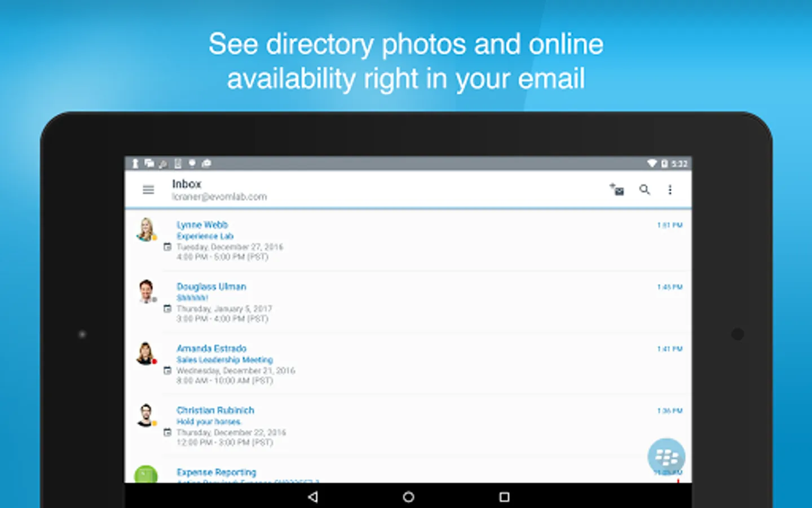Tap calendar icon in Lynne Webb's message
The image size is (812, 508).
pyautogui.click(x=167, y=247)
